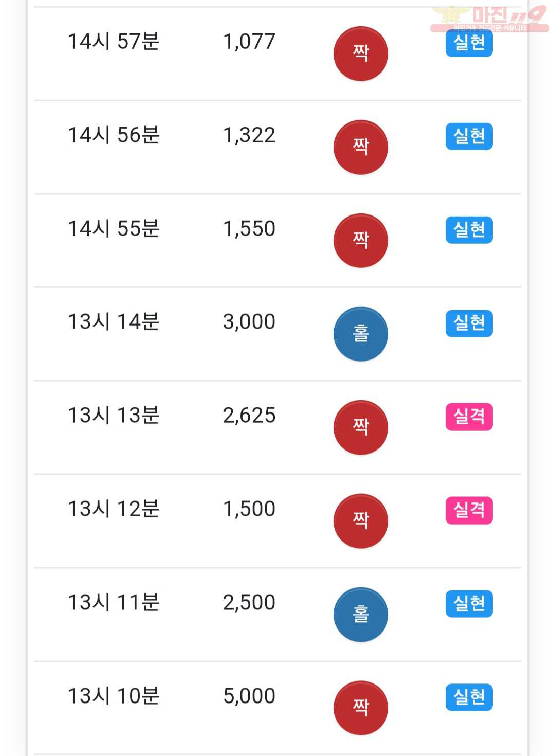Select the 13시 10분 time label

click(114, 696)
